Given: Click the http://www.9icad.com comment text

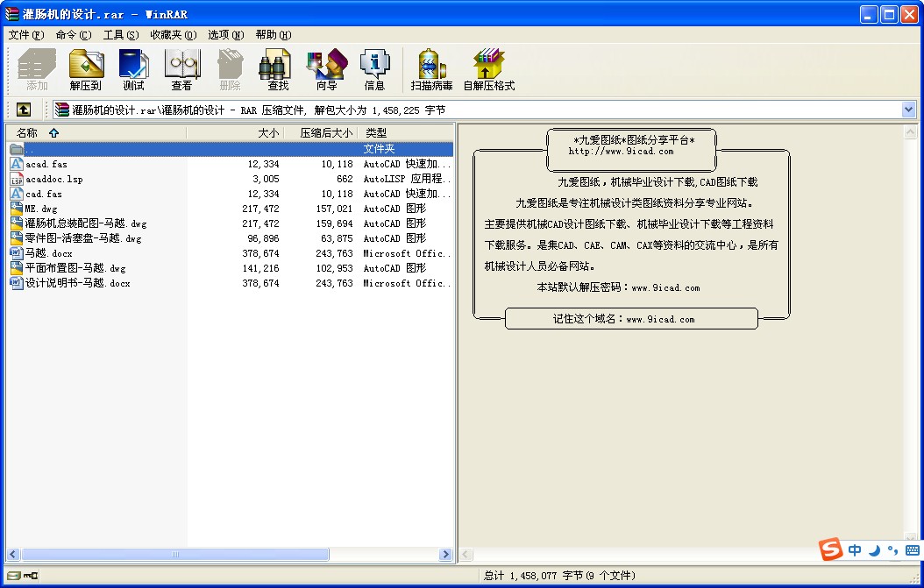Looking at the screenshot, I should pos(621,152).
